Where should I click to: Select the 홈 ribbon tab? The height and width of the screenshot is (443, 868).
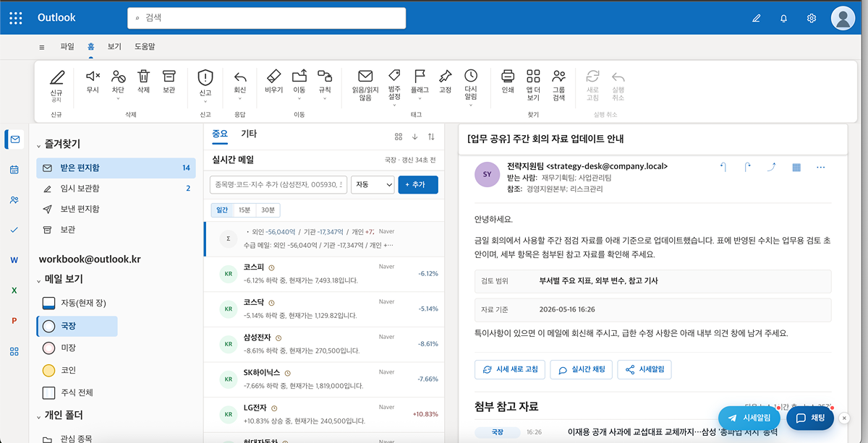coord(91,46)
